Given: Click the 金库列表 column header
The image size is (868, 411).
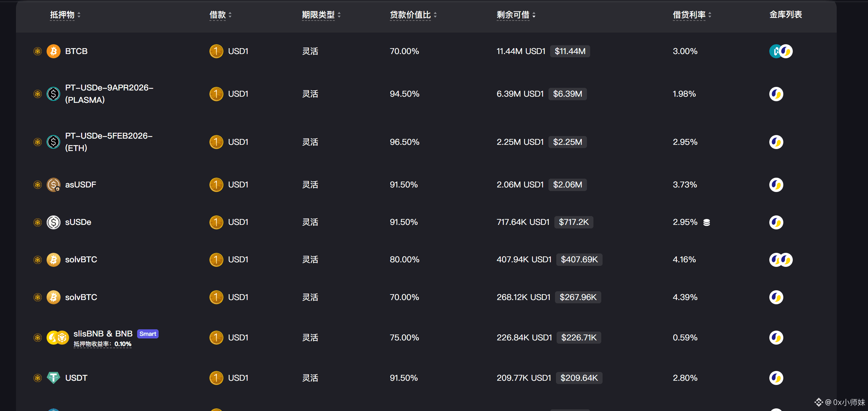Looking at the screenshot, I should 785,14.
